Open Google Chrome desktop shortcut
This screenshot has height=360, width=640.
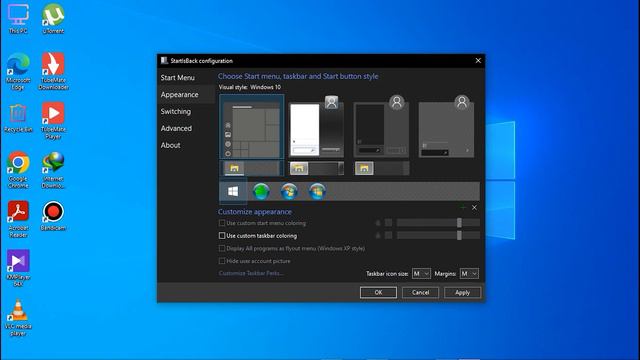(x=18, y=170)
